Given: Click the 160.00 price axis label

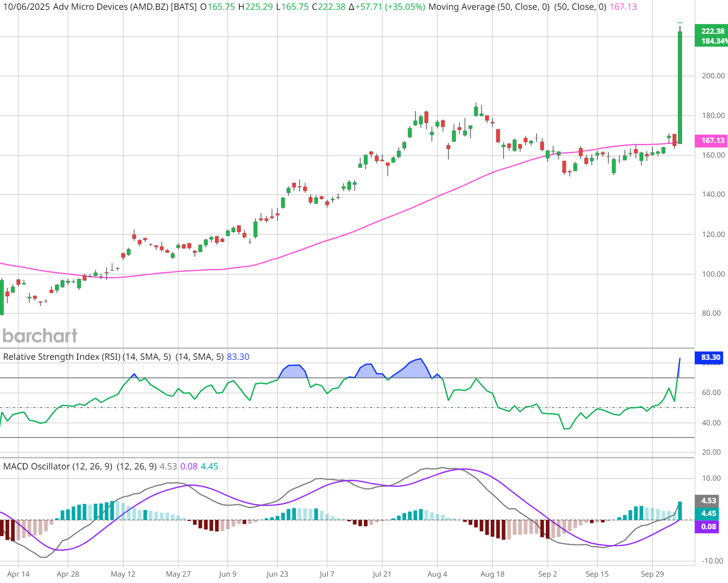Looking at the screenshot, I should 713,155.
